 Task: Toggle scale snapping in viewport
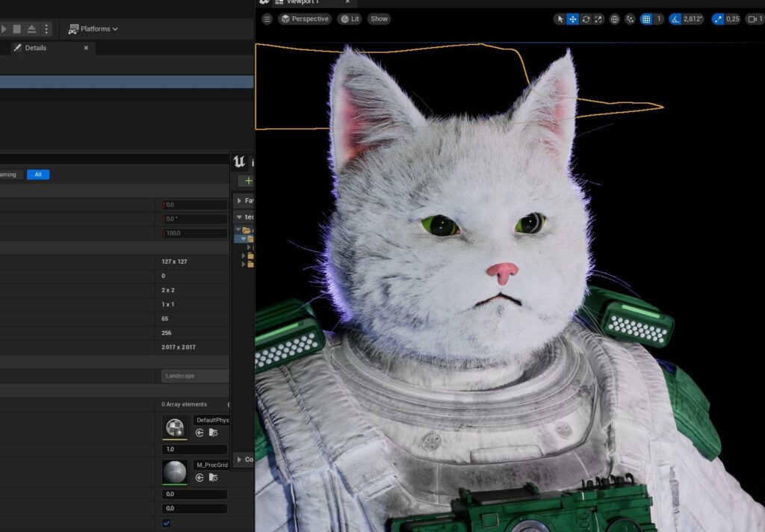coord(717,19)
